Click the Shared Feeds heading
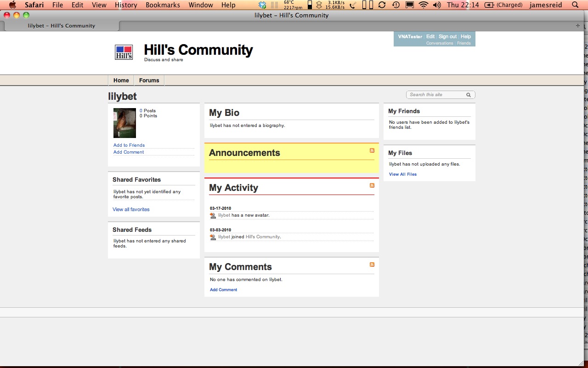The image size is (588, 368). (x=132, y=230)
